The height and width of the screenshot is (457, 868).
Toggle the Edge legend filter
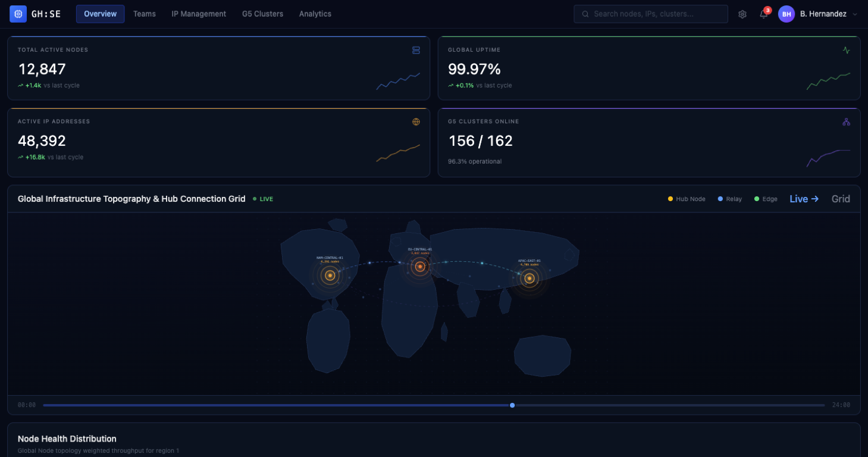pos(766,199)
